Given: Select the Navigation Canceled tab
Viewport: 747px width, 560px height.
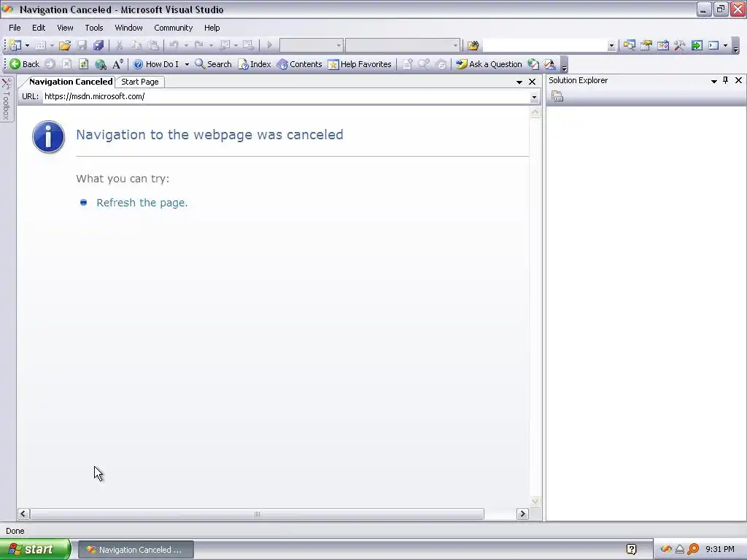Looking at the screenshot, I should tap(71, 82).
